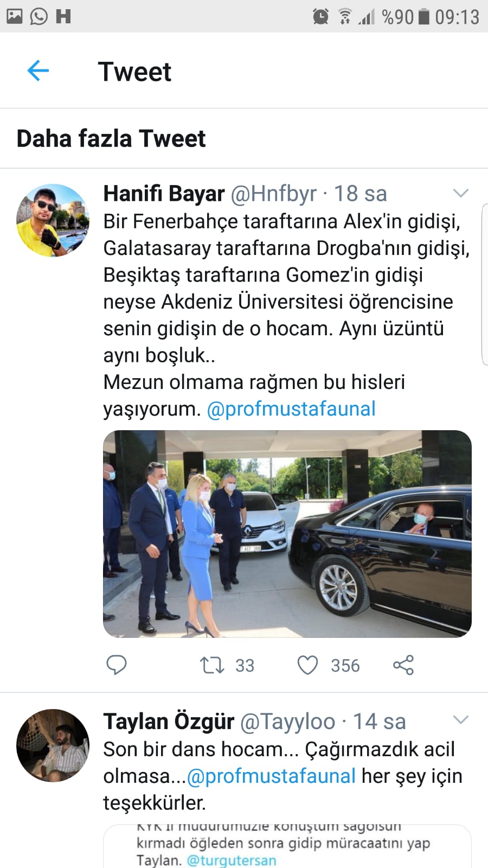Expand options chevron on Taylan Özgür's tweet
This screenshot has width=488, height=868.
point(460,720)
